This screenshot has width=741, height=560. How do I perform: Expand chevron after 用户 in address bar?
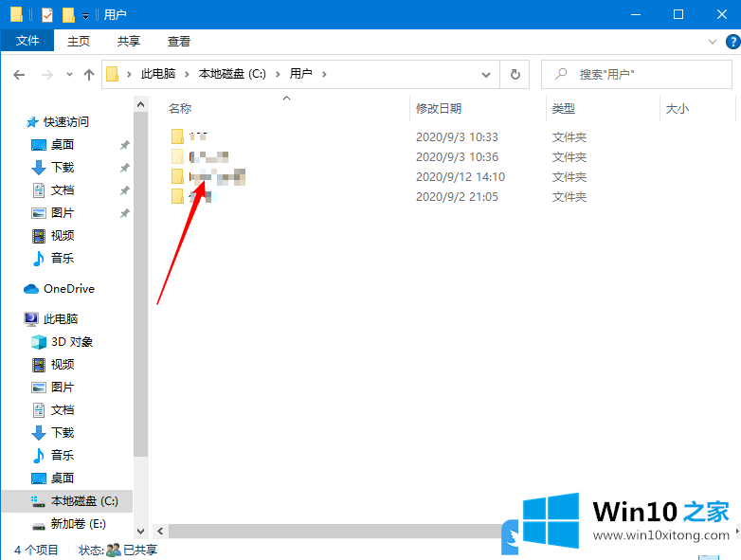click(x=324, y=74)
